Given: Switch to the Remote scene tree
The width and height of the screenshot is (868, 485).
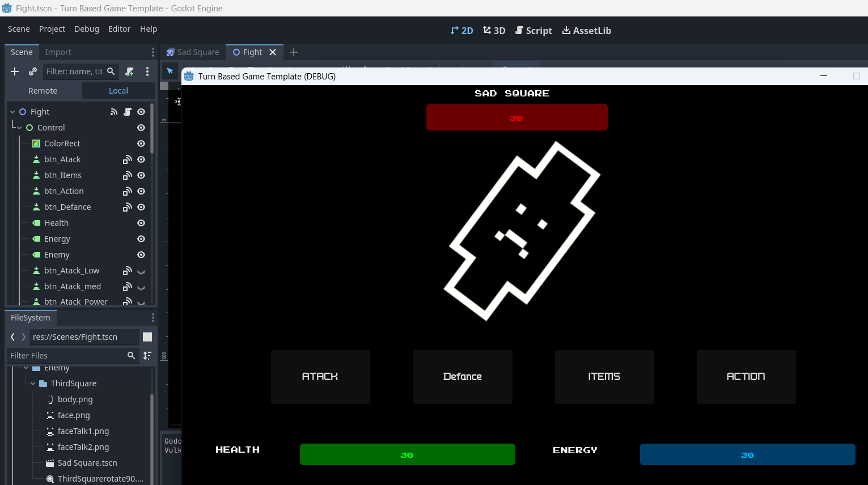Looking at the screenshot, I should point(43,91).
